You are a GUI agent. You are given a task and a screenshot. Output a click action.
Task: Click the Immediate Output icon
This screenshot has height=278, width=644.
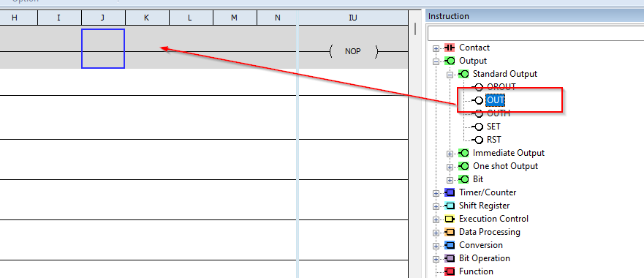[x=463, y=153]
